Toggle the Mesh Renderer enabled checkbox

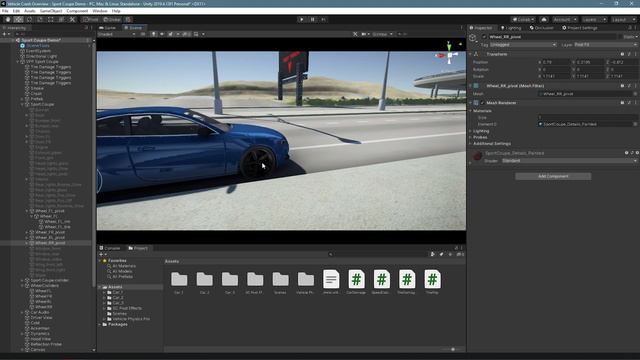click(x=482, y=103)
